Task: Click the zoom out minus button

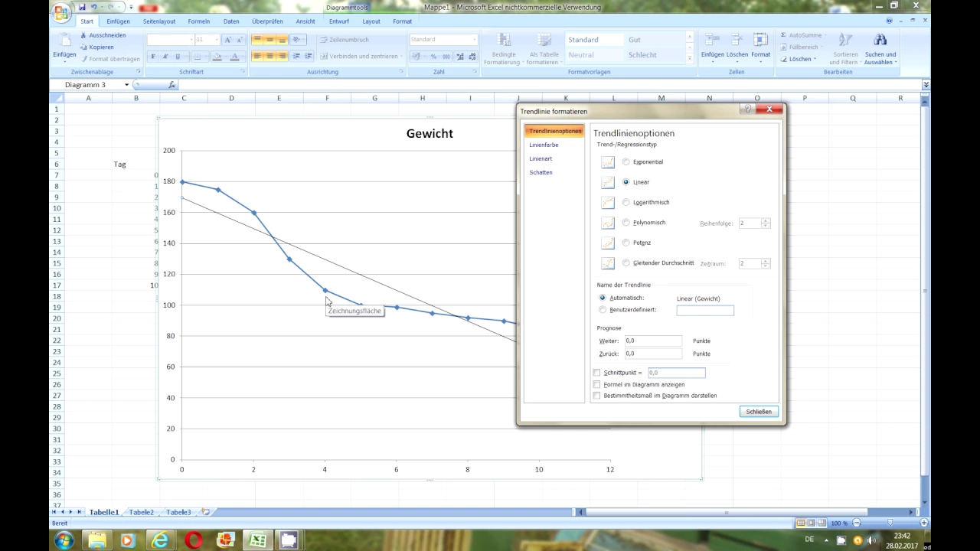Action: coord(857,523)
